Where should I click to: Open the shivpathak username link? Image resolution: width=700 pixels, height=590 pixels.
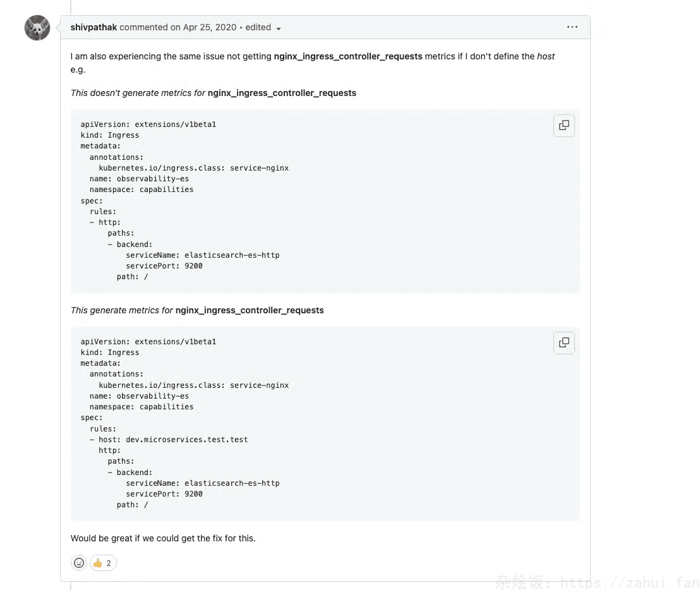94,27
